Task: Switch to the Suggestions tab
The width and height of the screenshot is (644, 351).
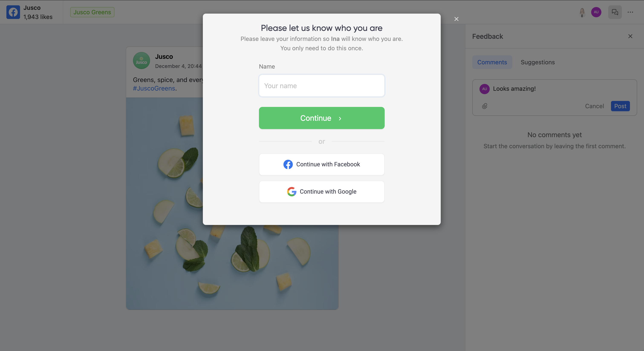Action: (537, 62)
